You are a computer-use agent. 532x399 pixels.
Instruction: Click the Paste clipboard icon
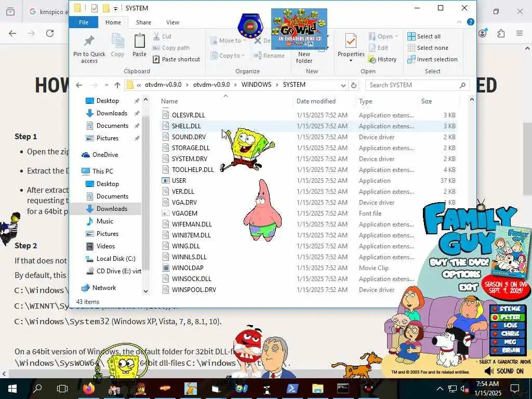click(x=139, y=41)
